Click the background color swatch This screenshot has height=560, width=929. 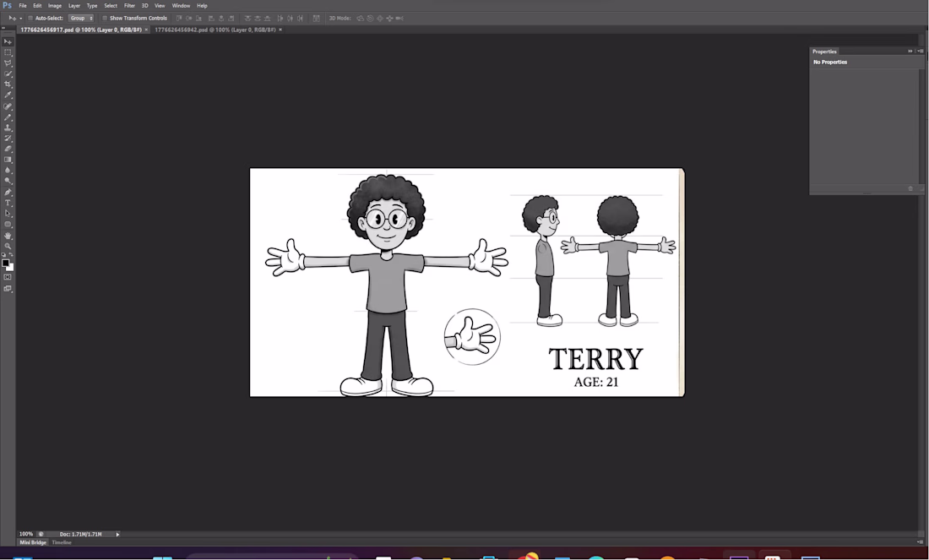tap(11, 268)
